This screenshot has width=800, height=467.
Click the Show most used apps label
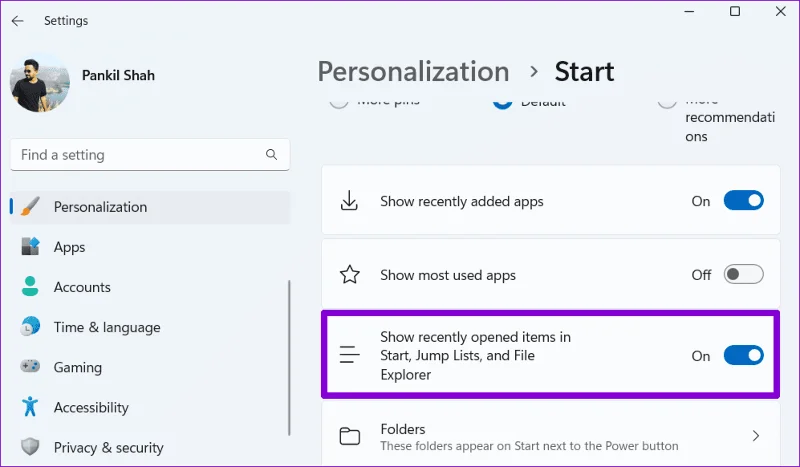[448, 276]
